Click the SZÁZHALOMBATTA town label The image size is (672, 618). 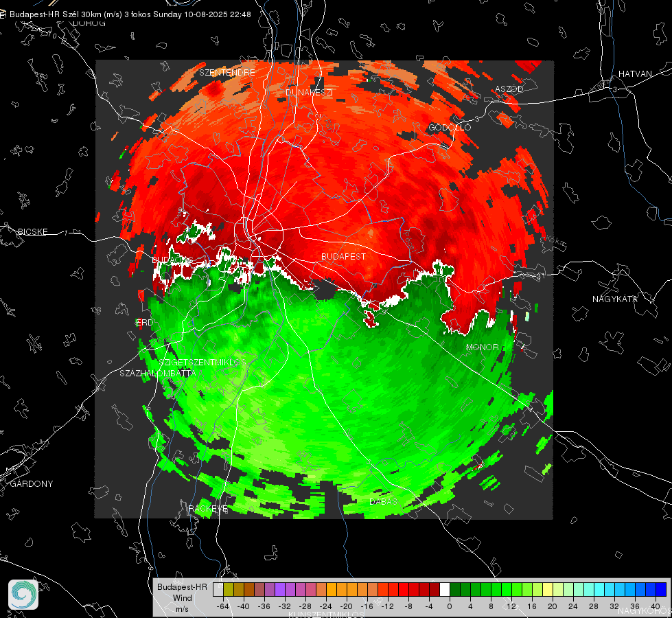(158, 373)
